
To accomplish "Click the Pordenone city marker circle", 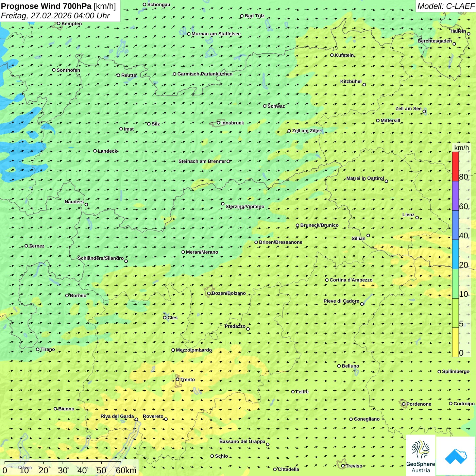I will [x=404, y=404].
